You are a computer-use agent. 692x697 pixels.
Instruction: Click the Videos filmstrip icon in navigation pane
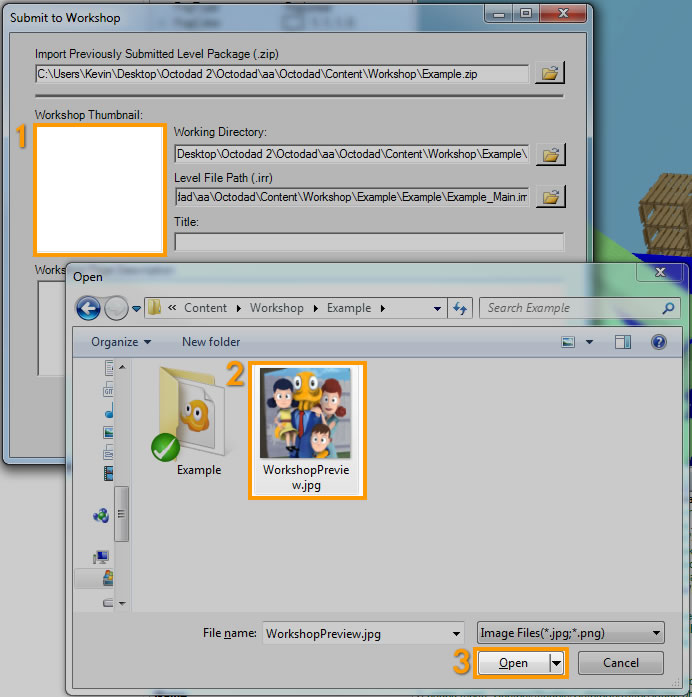108,473
